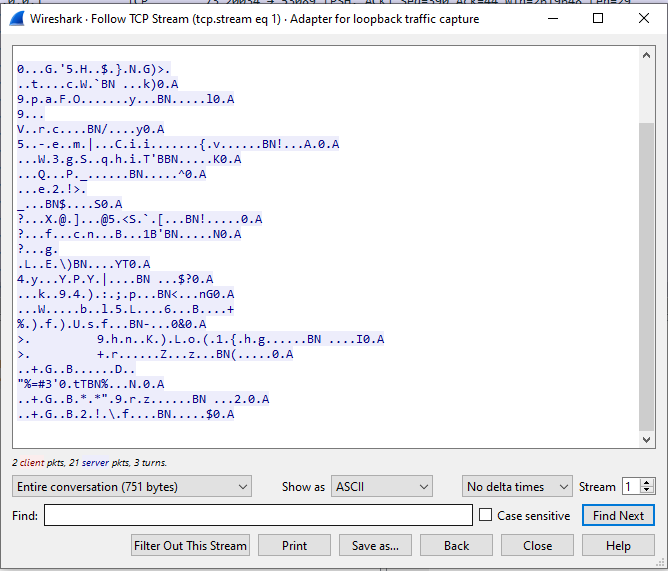
Task: Increment the Stream number with up arrow
Action: click(647, 482)
